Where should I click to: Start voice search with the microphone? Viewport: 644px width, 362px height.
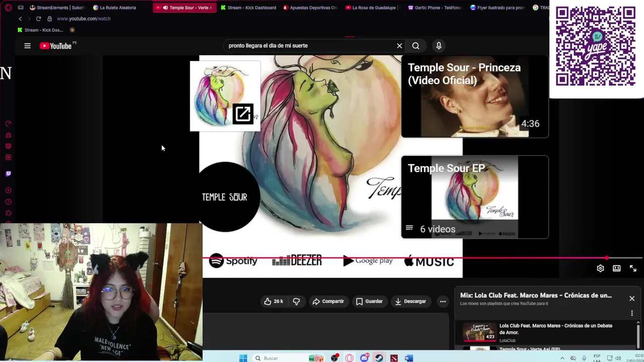pos(439,46)
